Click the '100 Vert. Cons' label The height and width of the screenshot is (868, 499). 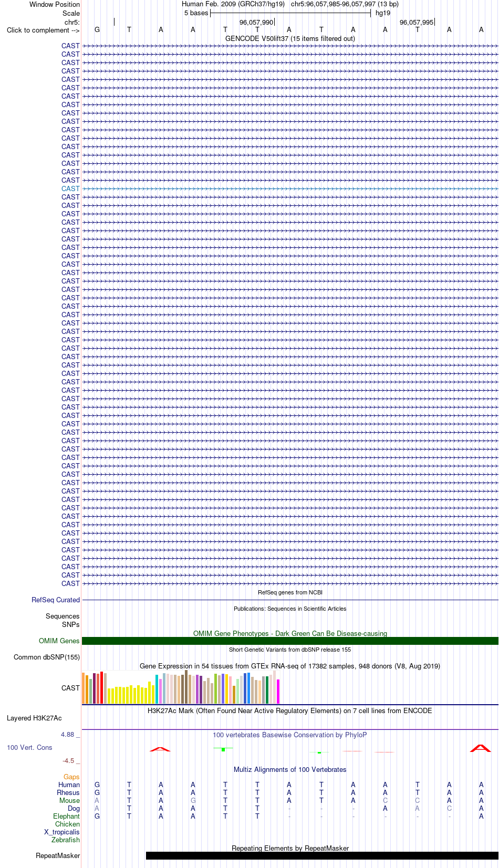click(x=29, y=747)
